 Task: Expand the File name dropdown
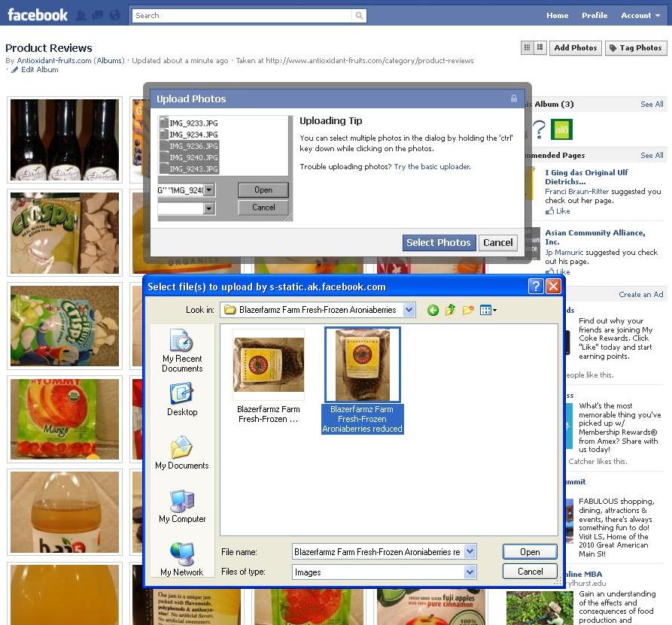coord(470,552)
